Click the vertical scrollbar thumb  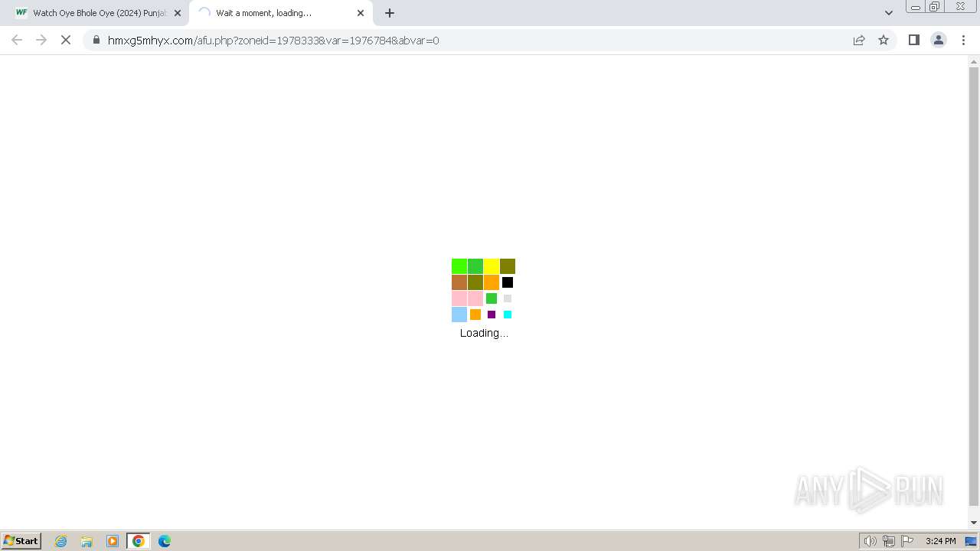coord(974,286)
